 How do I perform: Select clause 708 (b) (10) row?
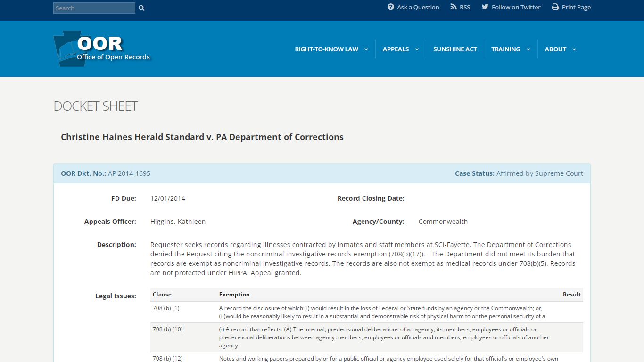click(x=367, y=337)
